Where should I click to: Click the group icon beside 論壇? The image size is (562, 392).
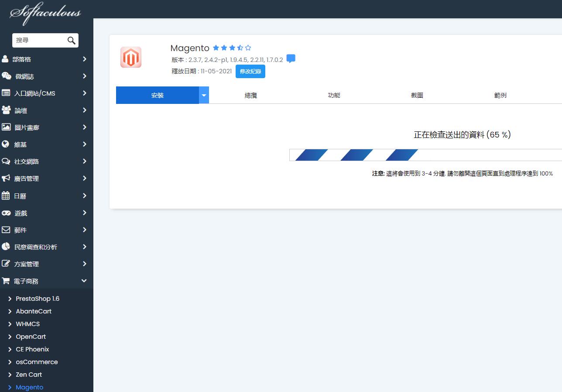tap(6, 110)
